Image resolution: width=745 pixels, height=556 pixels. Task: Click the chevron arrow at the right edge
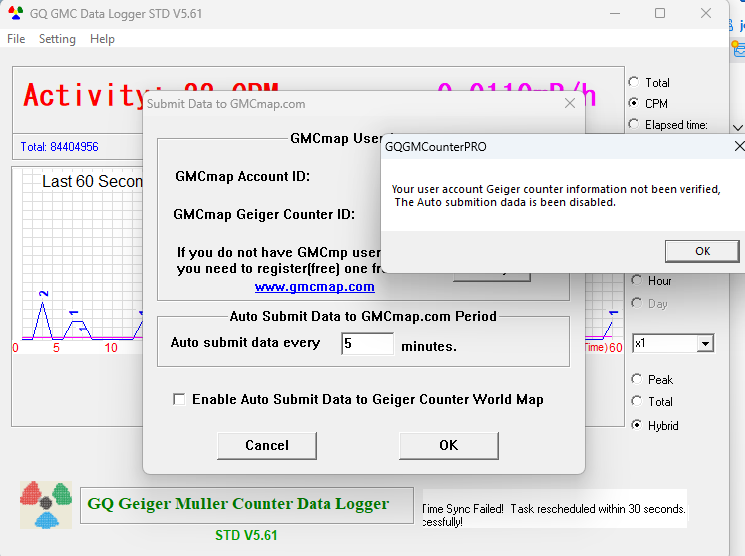point(737,127)
